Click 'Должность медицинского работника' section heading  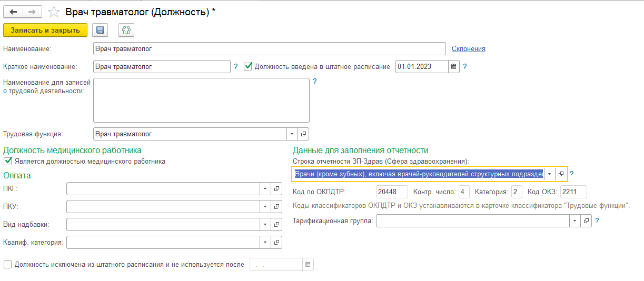(x=72, y=150)
